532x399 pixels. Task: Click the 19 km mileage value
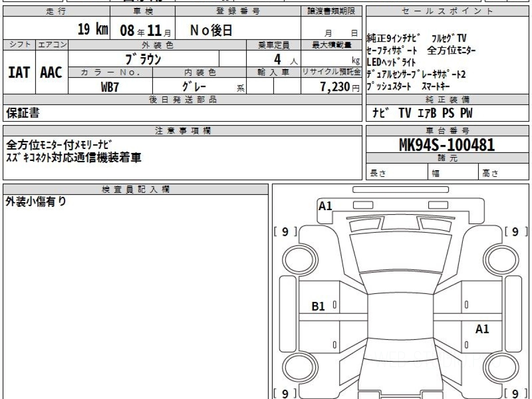[93, 30]
